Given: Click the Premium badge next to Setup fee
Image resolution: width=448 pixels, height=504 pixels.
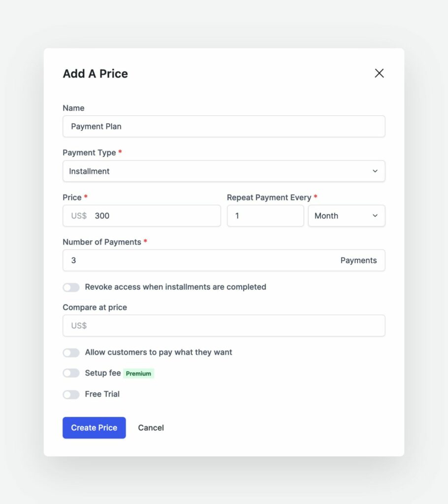Looking at the screenshot, I should pyautogui.click(x=138, y=373).
